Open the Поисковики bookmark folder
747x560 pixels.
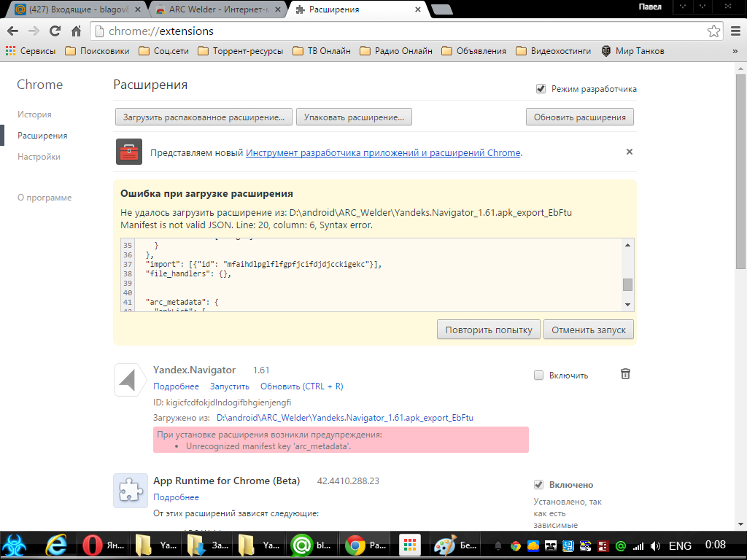(97, 51)
